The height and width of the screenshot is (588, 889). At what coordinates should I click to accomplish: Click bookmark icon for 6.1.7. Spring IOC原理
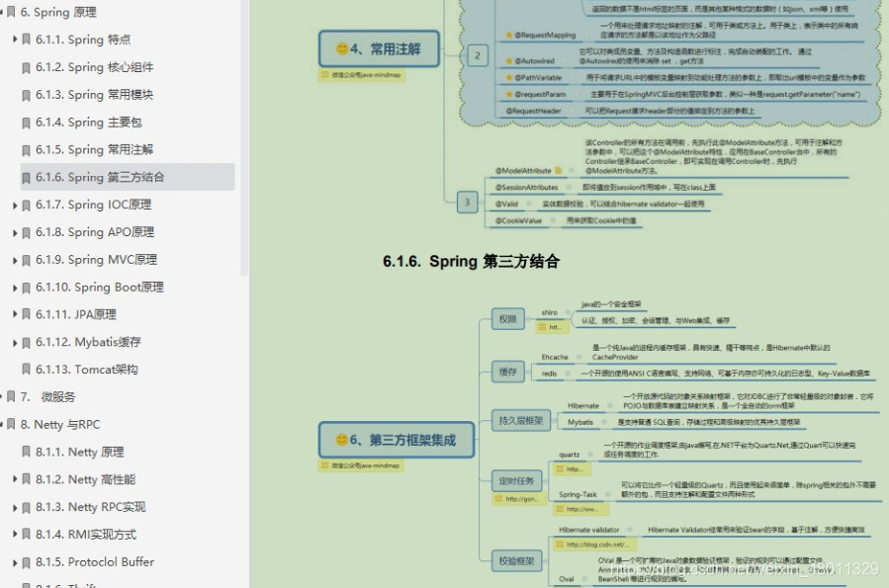tap(26, 206)
